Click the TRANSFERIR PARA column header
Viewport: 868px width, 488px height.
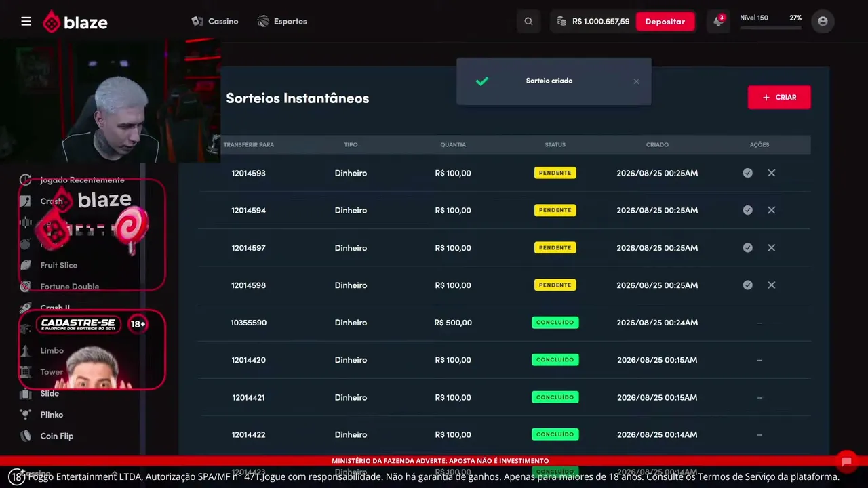click(249, 144)
